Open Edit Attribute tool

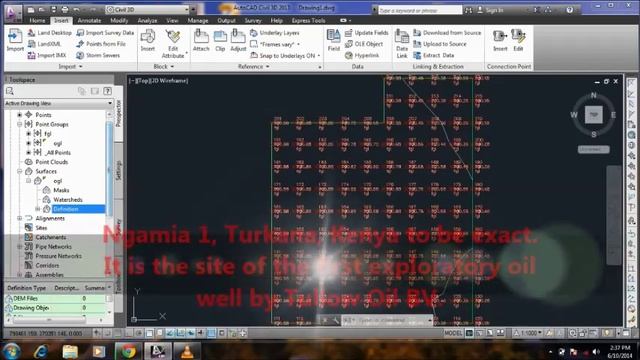pos(173,43)
